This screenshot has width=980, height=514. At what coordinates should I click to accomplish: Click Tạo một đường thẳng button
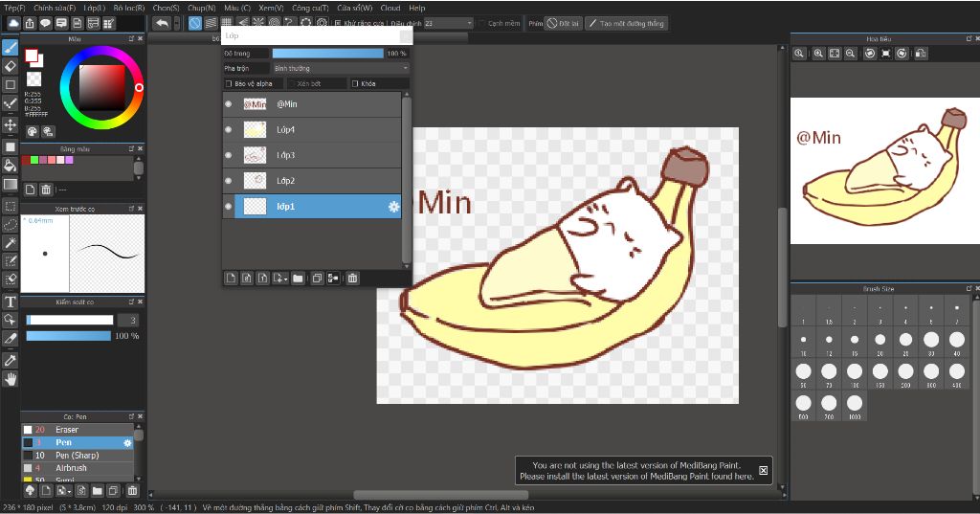[x=626, y=23]
